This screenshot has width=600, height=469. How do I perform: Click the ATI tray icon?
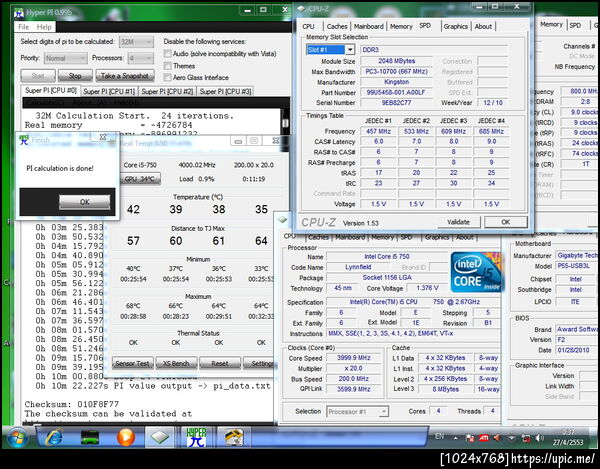[x=484, y=438]
